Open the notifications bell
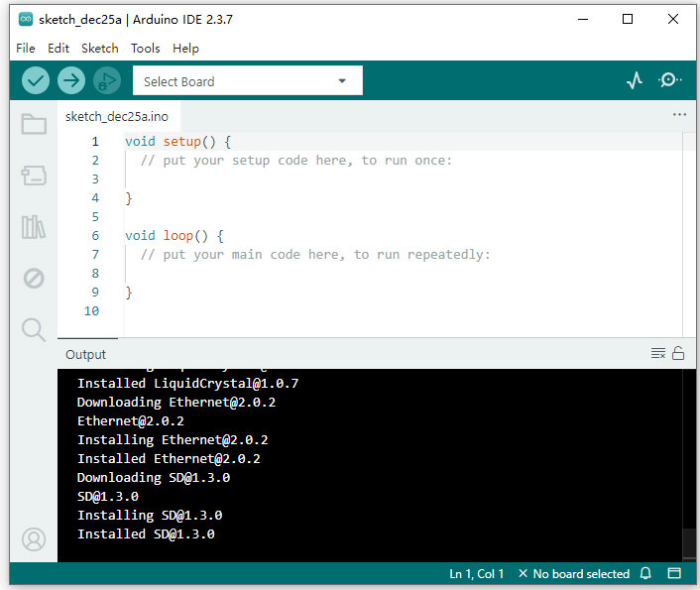The height and width of the screenshot is (590, 700). [645, 573]
